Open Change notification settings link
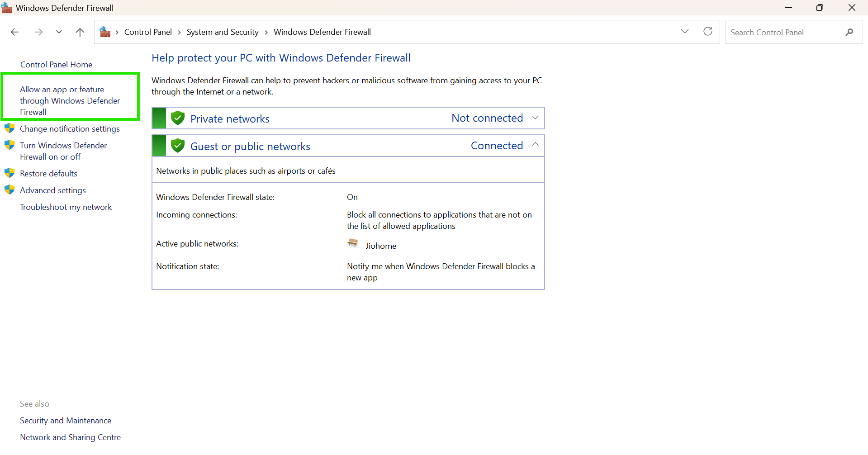Image resolution: width=868 pixels, height=455 pixels. point(70,129)
